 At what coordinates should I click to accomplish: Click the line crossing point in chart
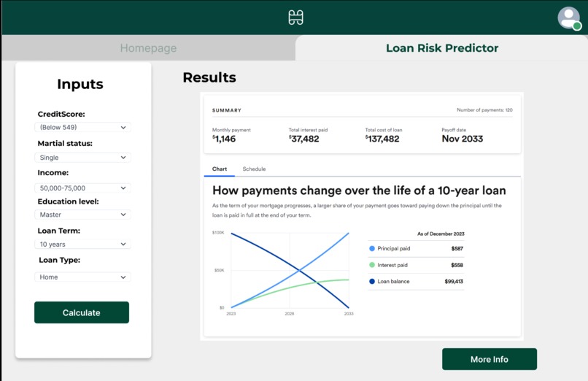[x=299, y=270]
